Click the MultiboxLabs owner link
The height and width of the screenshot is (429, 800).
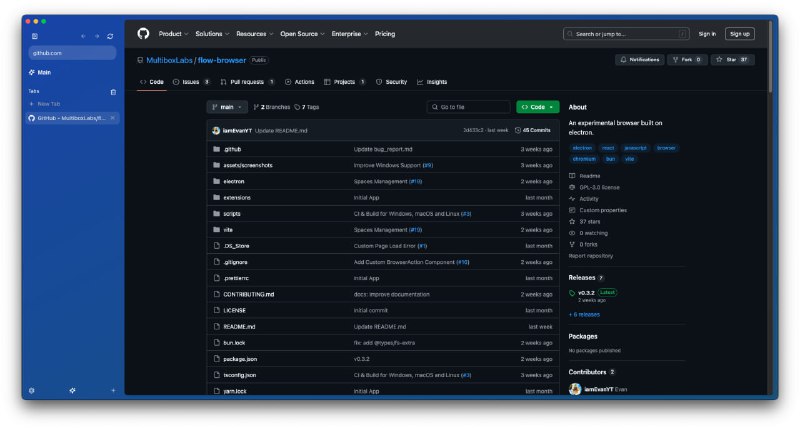(x=169, y=60)
